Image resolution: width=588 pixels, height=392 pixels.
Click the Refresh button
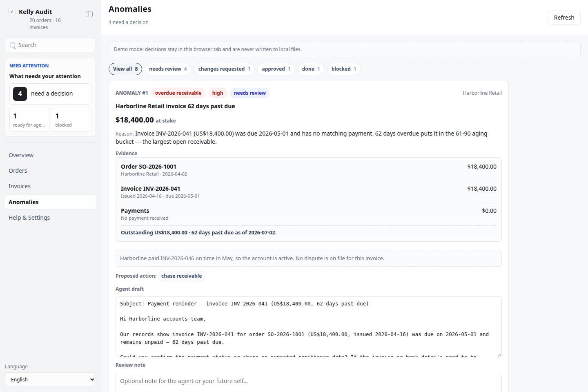point(564,18)
